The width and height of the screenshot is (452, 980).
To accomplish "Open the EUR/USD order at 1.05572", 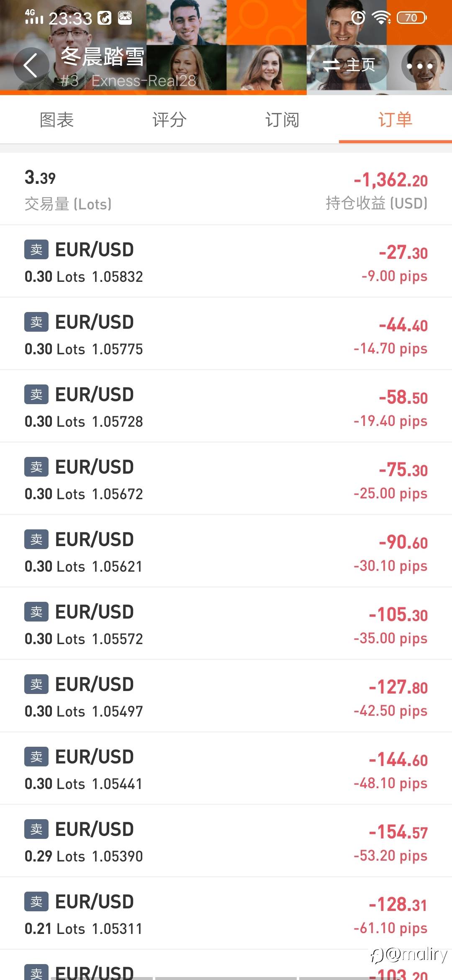I will [226, 624].
